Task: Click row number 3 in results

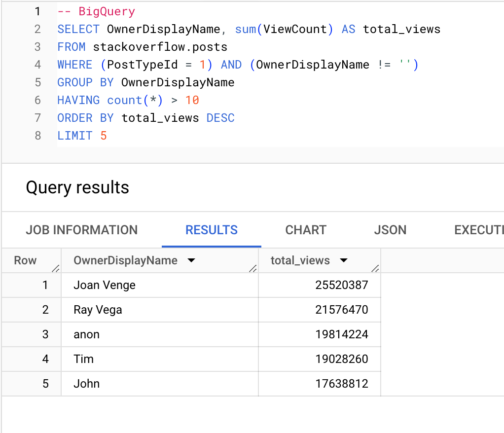Action: pyautogui.click(x=45, y=334)
